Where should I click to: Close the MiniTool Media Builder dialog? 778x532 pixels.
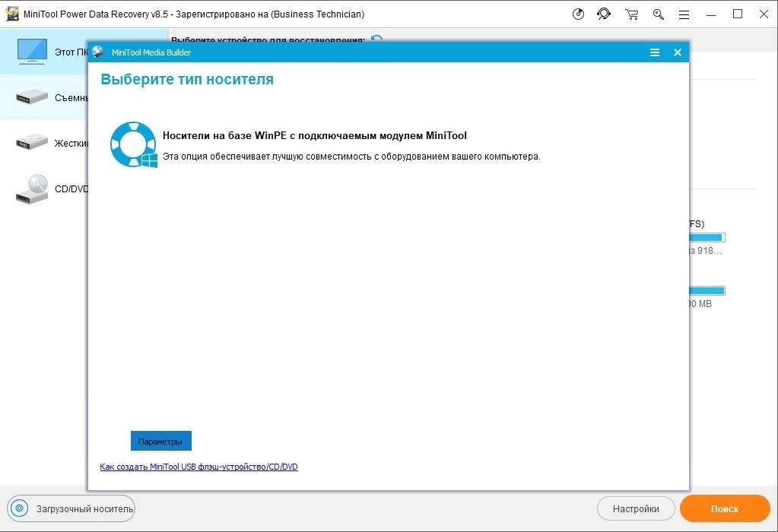click(678, 52)
